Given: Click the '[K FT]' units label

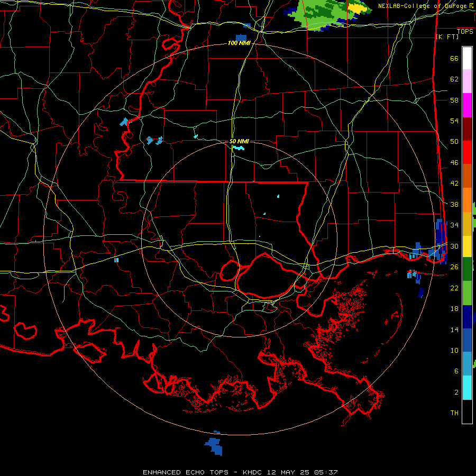Looking at the screenshot, I should (x=447, y=37).
